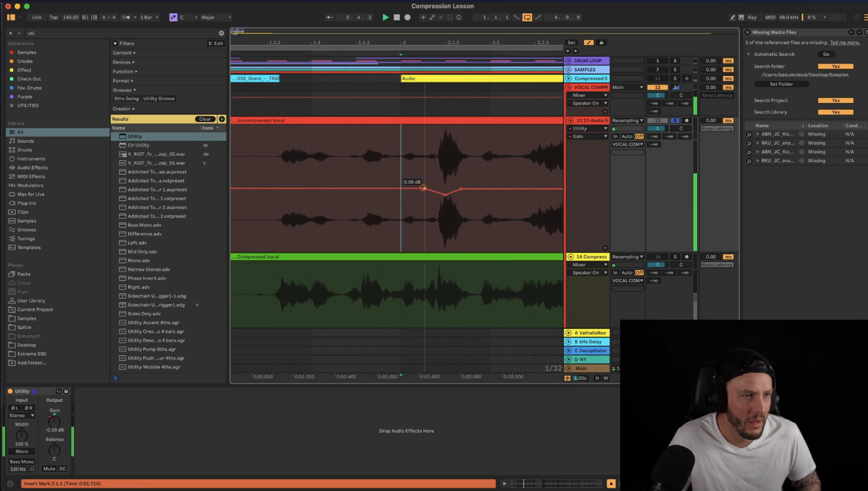Click the Link button
This screenshot has height=491, width=868.
point(37,17)
